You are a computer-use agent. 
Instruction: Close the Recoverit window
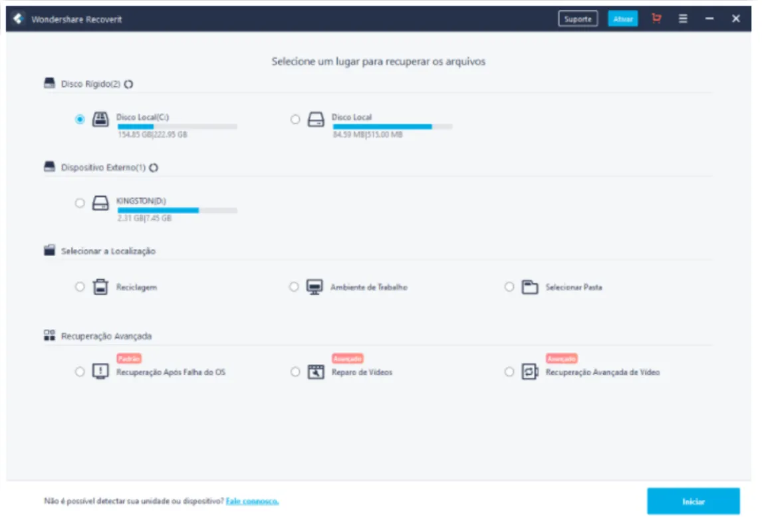[736, 19]
